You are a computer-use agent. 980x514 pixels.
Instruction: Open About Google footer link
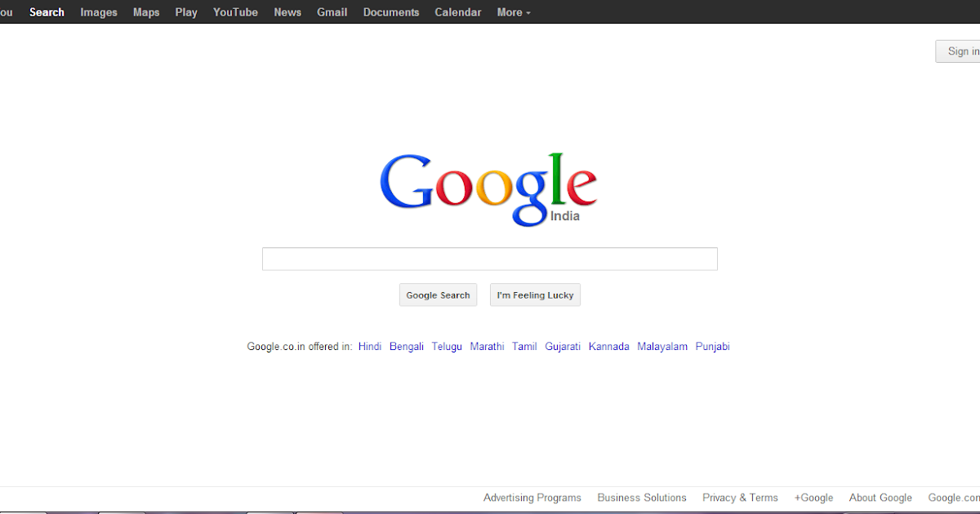pyautogui.click(x=880, y=498)
